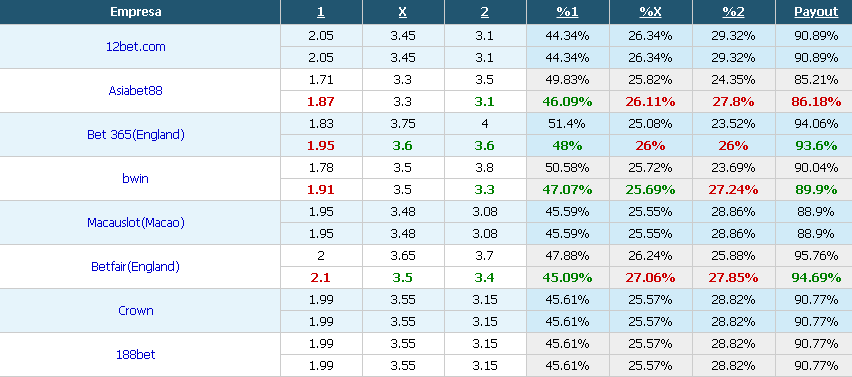Image resolution: width=852 pixels, height=377 pixels.
Task: Sort by the %2 column header
Action: 733,12
